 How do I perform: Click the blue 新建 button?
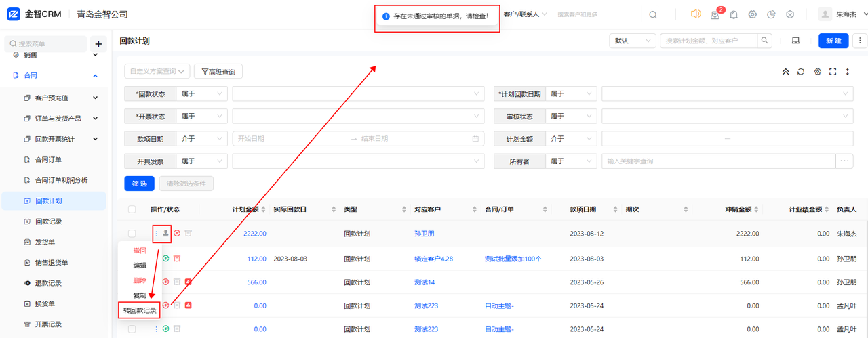(833, 41)
